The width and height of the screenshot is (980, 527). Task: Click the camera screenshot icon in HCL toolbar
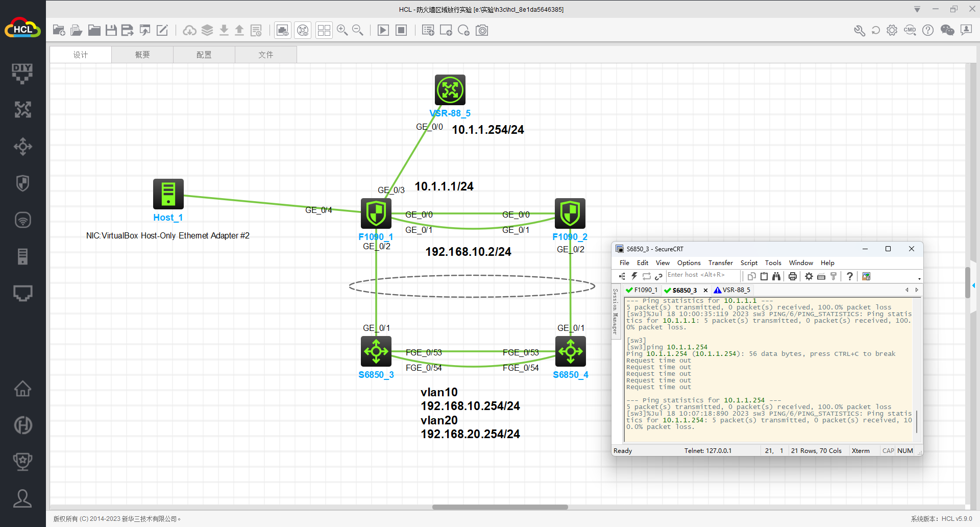(x=482, y=30)
